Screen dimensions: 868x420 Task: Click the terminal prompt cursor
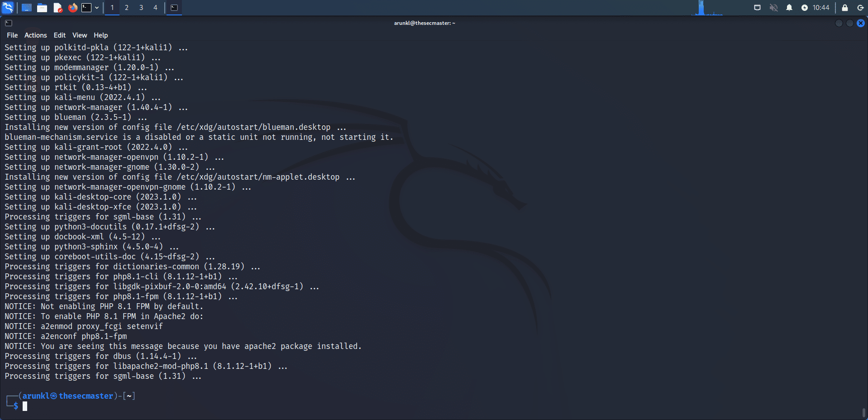pos(25,406)
